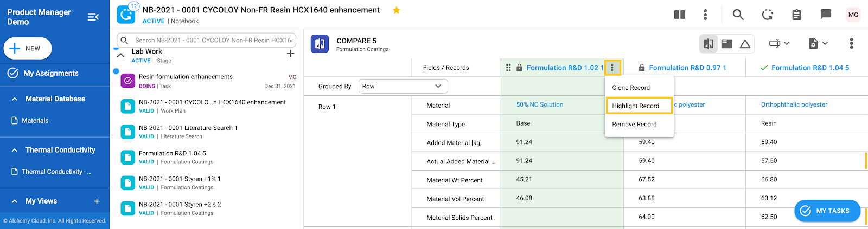868x229 pixels.
Task: Click the Resin formulation task check icon
Action: [x=127, y=81]
